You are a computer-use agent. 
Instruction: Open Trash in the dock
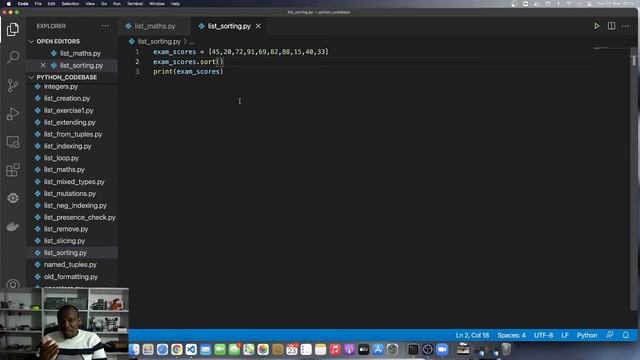pyautogui.click(x=506, y=349)
